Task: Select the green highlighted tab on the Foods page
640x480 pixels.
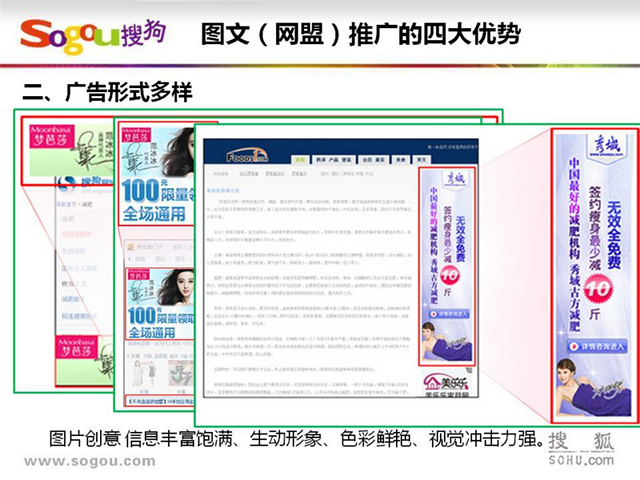Action: pos(300,160)
